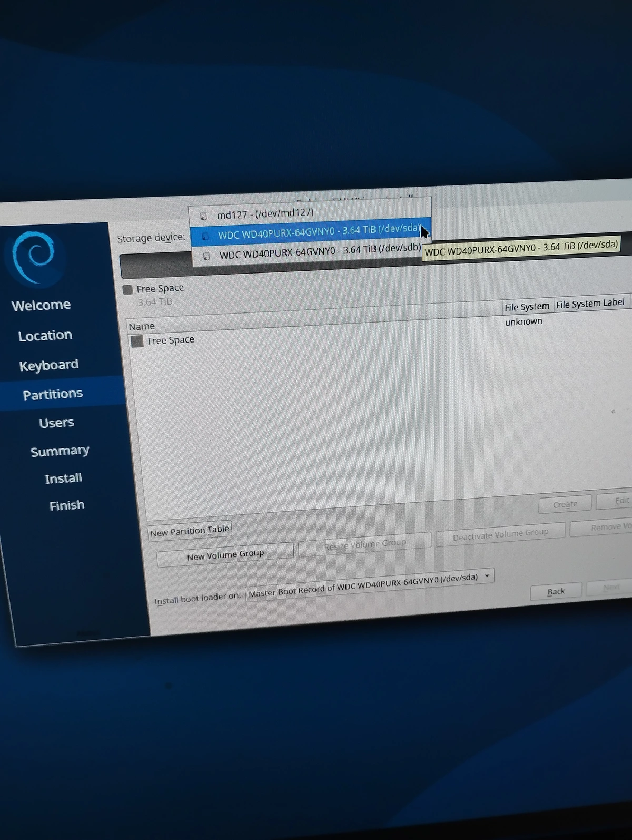632x840 pixels.
Task: Click the Create partition button
Action: [565, 504]
